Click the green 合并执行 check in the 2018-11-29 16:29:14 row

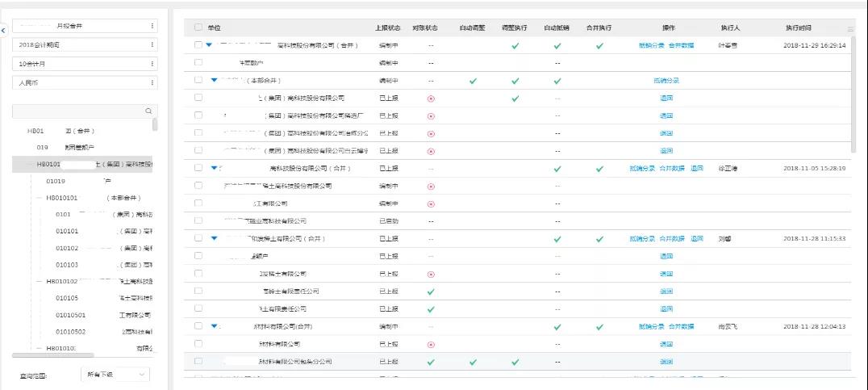(x=599, y=46)
